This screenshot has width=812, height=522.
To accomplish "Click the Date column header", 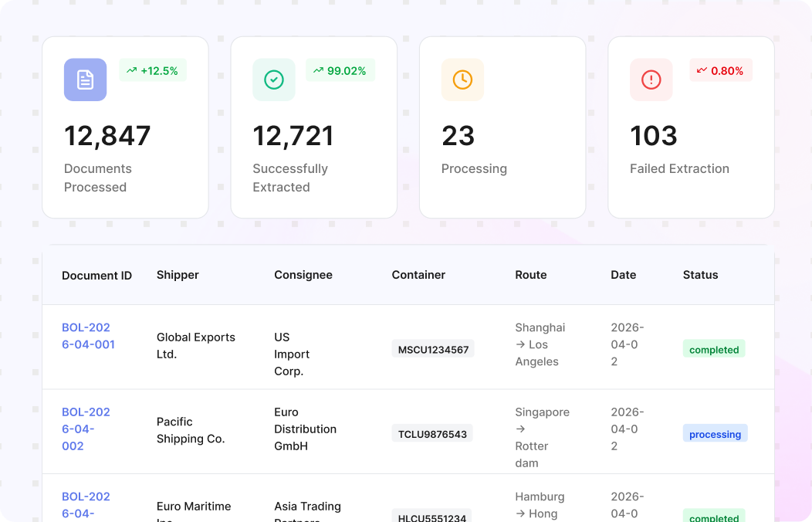I will [x=624, y=275].
